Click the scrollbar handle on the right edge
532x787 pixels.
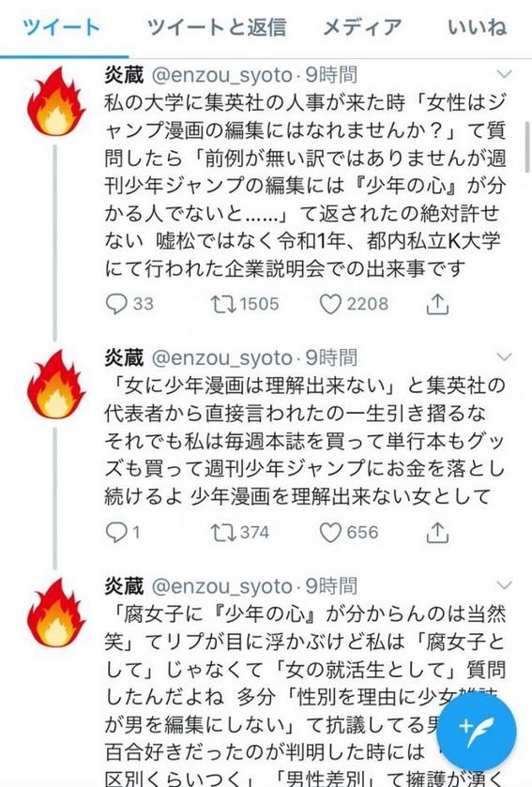(526, 146)
